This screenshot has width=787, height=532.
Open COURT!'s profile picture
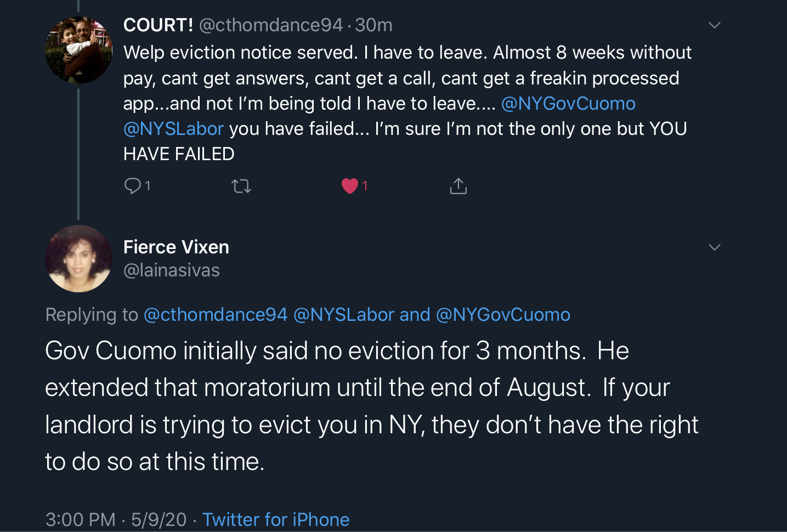[78, 50]
